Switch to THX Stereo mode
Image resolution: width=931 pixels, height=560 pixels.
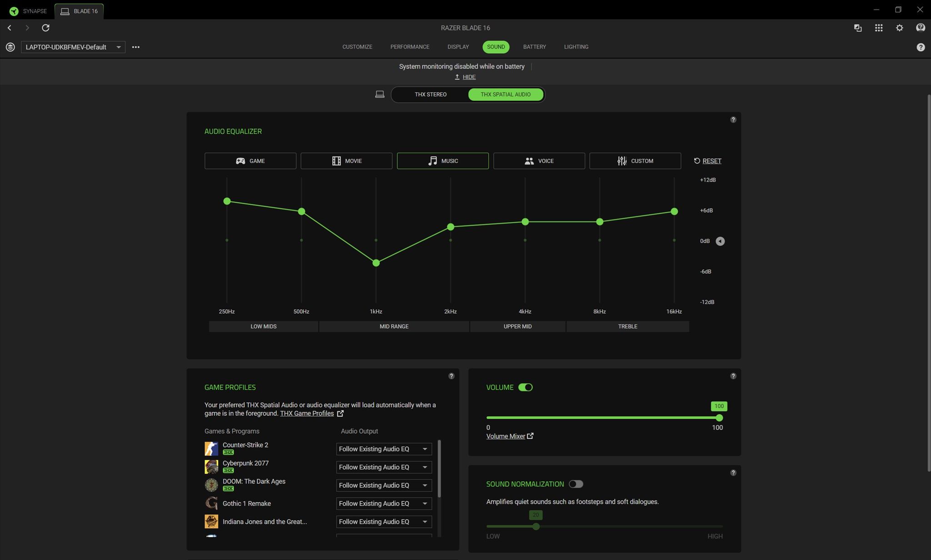430,95
